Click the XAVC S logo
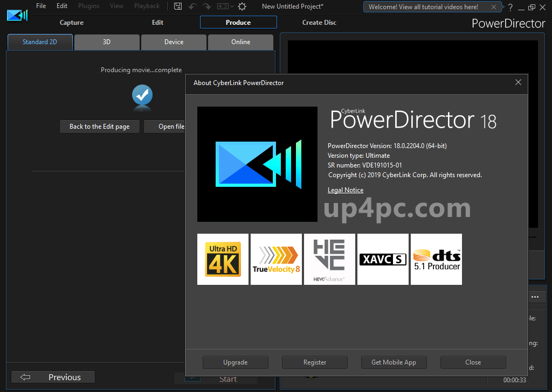Screen dimensions: 552x392 pos(383,259)
